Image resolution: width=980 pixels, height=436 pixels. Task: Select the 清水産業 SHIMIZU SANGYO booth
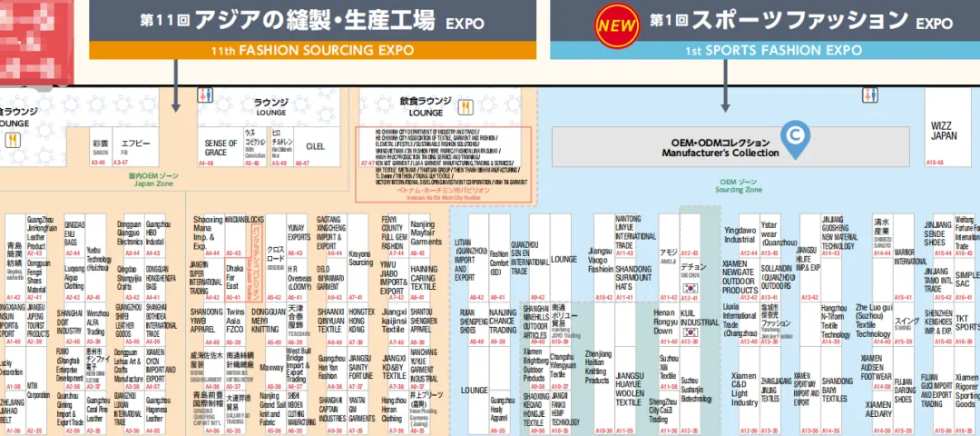tap(882, 235)
